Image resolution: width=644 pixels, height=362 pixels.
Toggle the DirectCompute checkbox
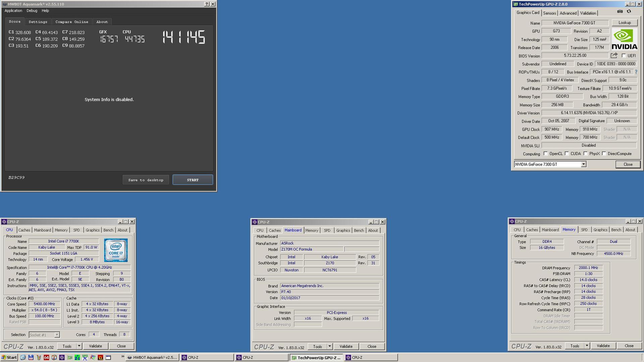click(x=604, y=154)
